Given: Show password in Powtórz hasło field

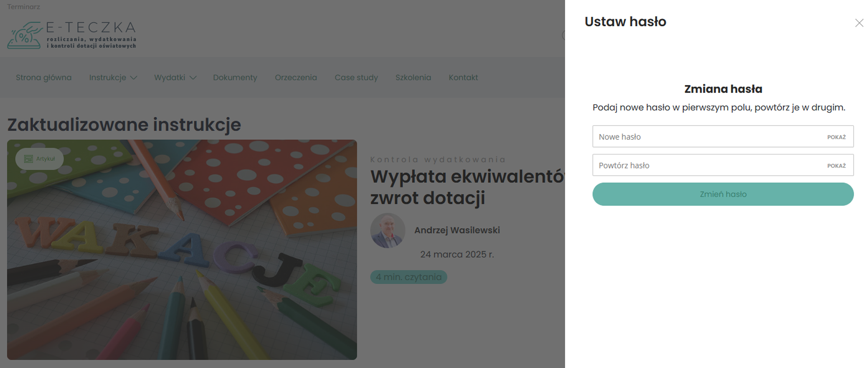Looking at the screenshot, I should (836, 166).
